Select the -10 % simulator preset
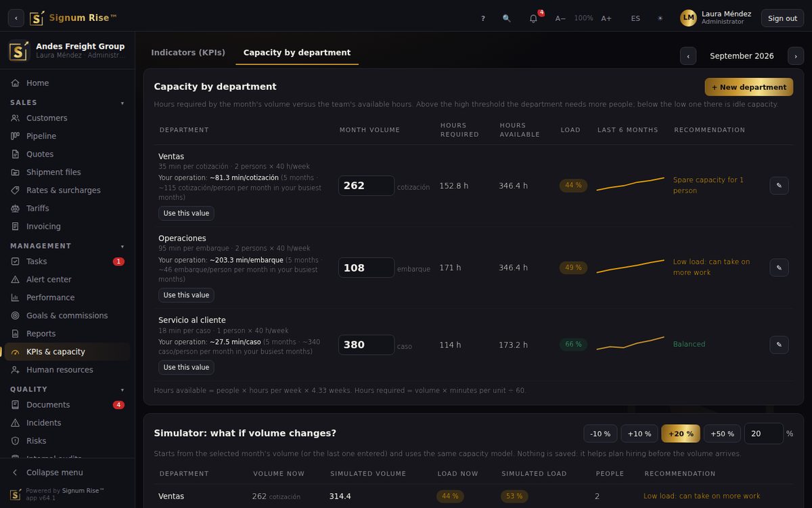The height and width of the screenshot is (508, 812). tap(600, 433)
